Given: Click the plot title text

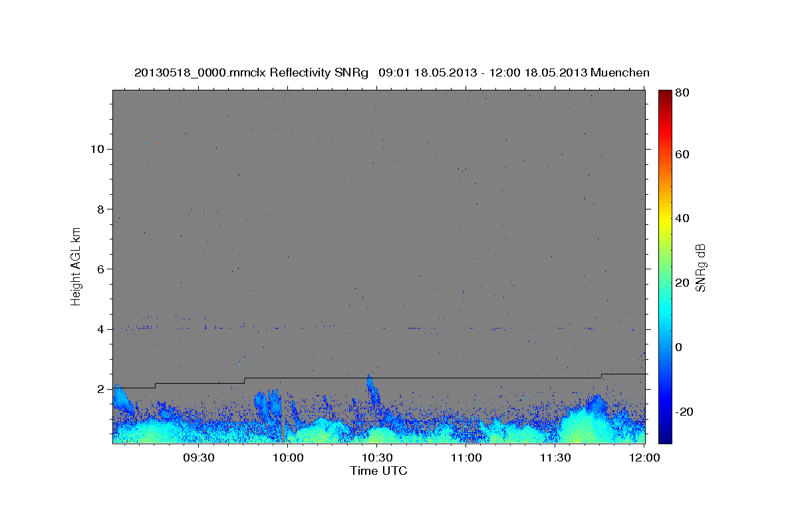Looking at the screenshot, I should coord(392,72).
